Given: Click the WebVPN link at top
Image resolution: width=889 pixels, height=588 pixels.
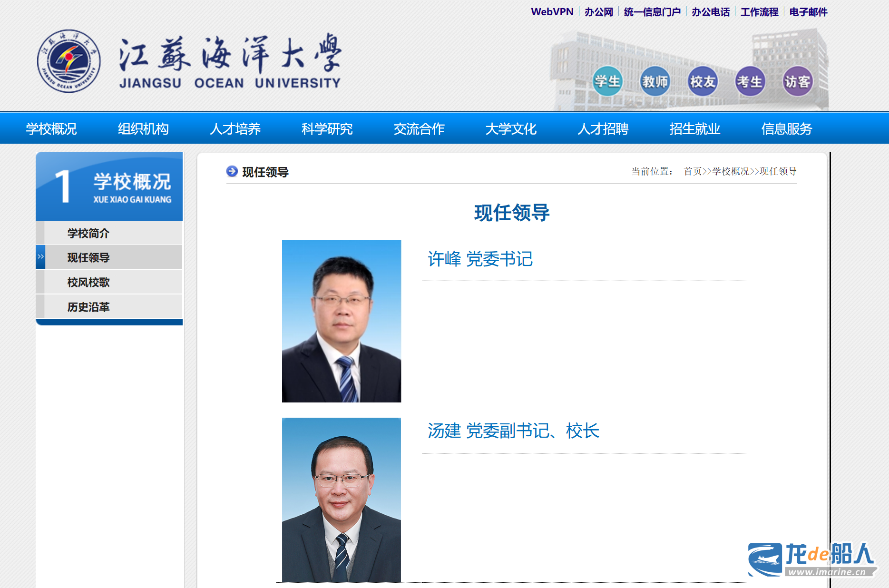Looking at the screenshot, I should pyautogui.click(x=552, y=12).
